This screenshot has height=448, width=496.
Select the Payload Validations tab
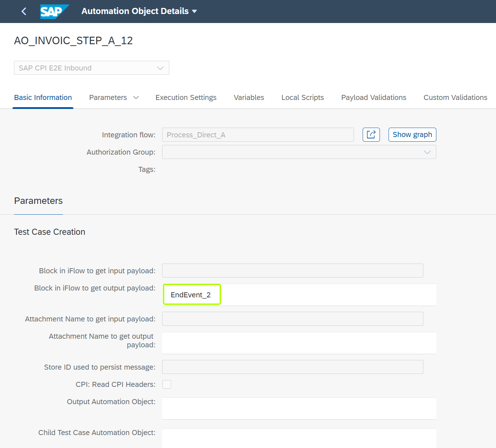click(374, 97)
